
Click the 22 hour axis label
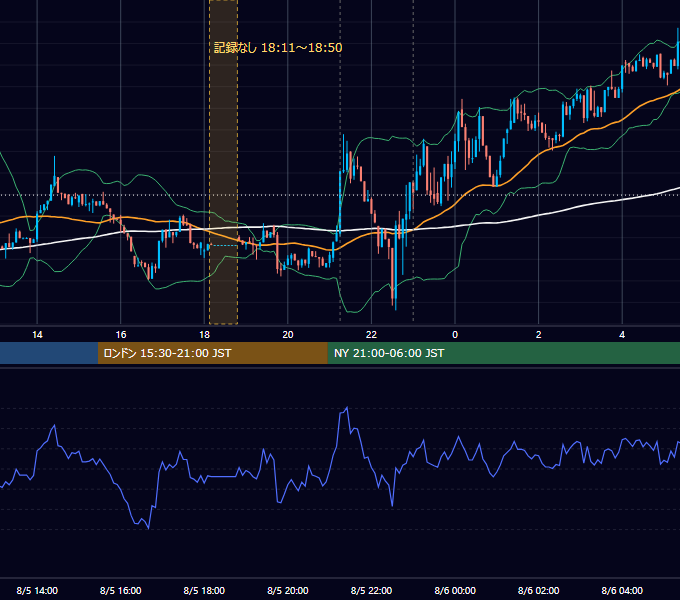(x=371, y=335)
